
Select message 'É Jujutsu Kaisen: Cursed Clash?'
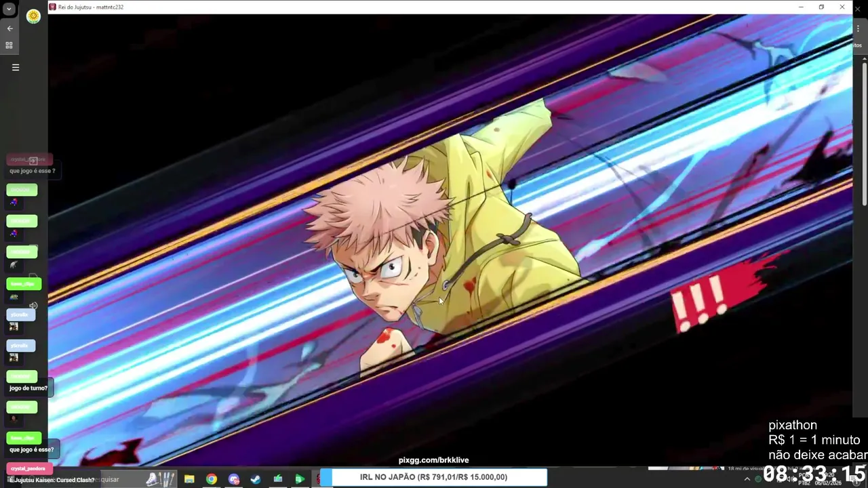[52, 480]
